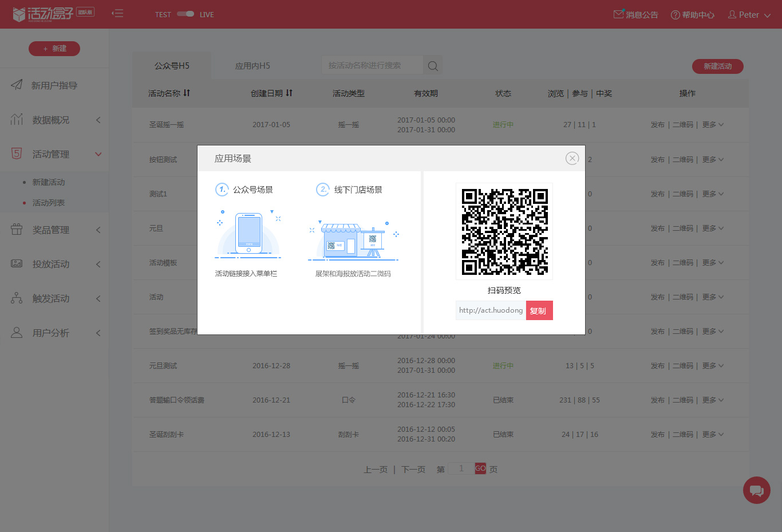Click the 活动管理 HTML5 icon
Screen dimensions: 782x532
click(x=17, y=153)
